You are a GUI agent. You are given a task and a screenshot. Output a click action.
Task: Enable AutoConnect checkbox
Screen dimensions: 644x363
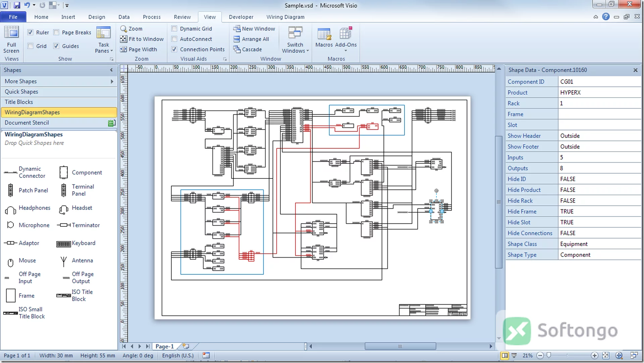174,39
